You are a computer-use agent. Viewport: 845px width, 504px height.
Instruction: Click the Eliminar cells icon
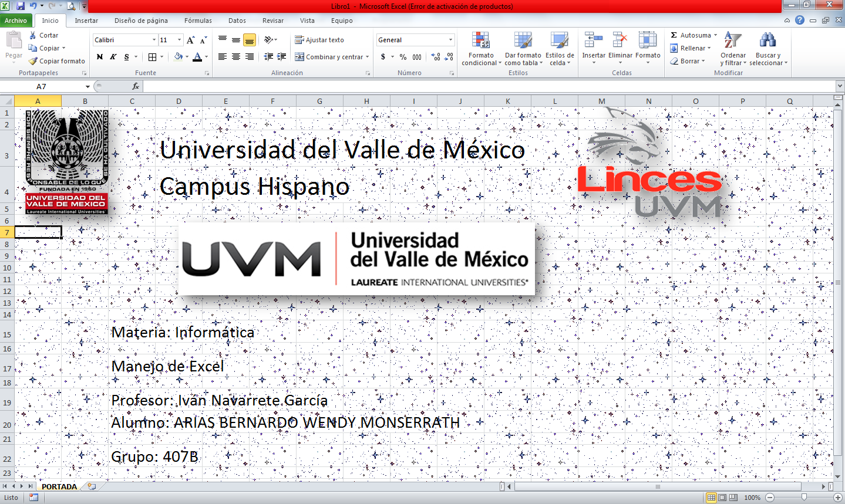(x=620, y=40)
